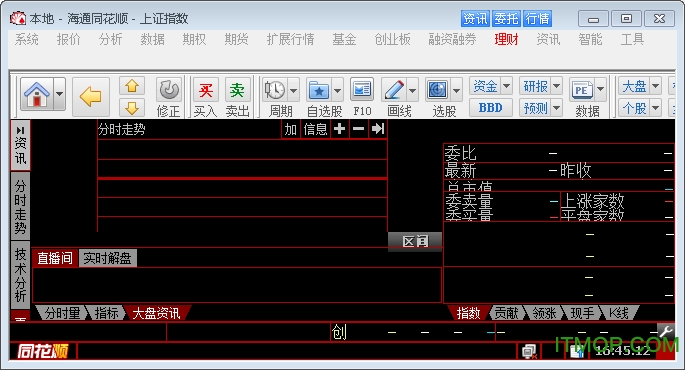Open the 报价 menu
This screenshot has width=685, height=370.
click(69, 40)
